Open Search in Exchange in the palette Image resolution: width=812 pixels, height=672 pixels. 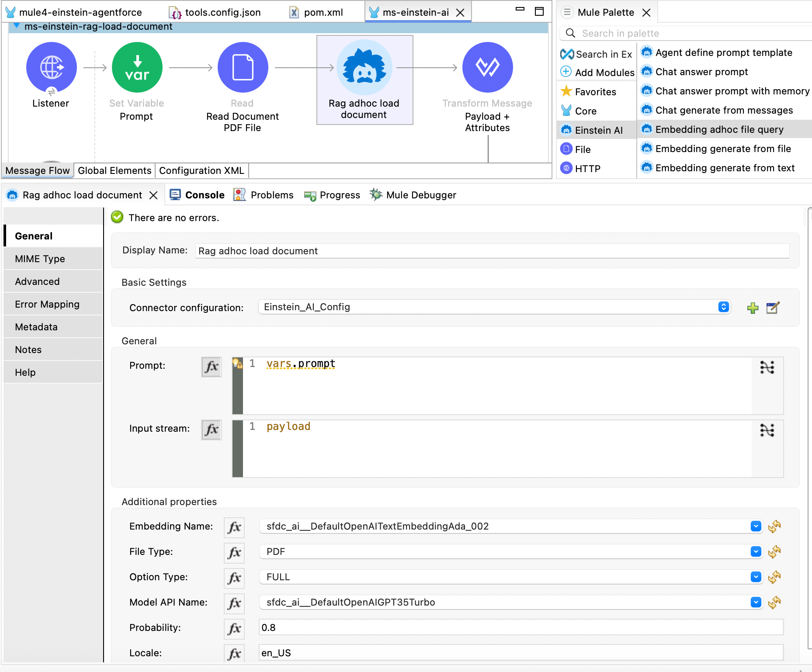tap(597, 54)
